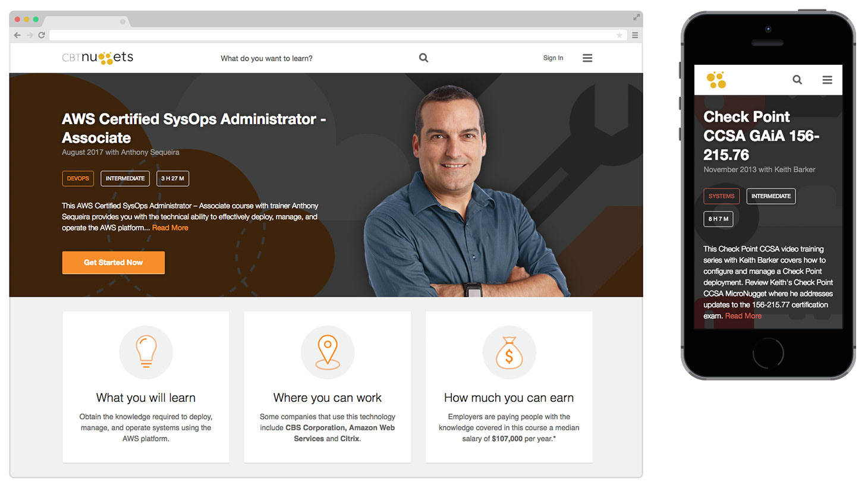Click the desktop search magnifier icon

(423, 58)
